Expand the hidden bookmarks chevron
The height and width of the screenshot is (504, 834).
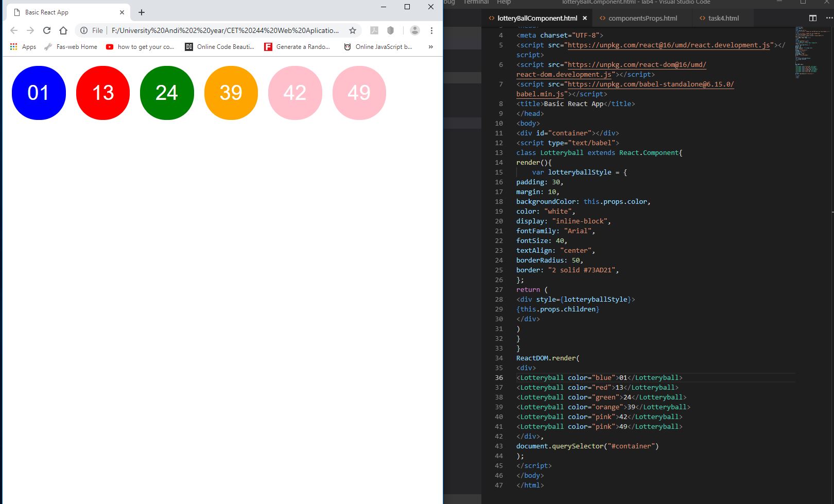(x=431, y=47)
